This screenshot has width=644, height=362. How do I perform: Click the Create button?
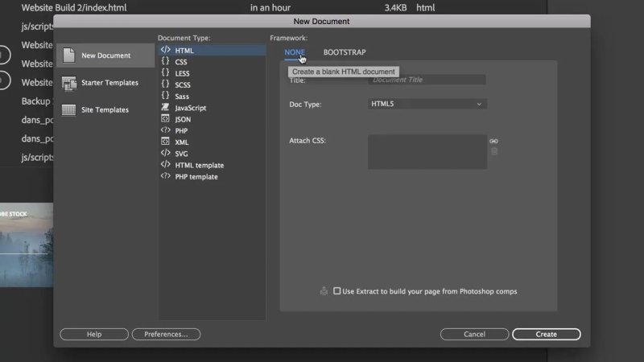pos(547,334)
